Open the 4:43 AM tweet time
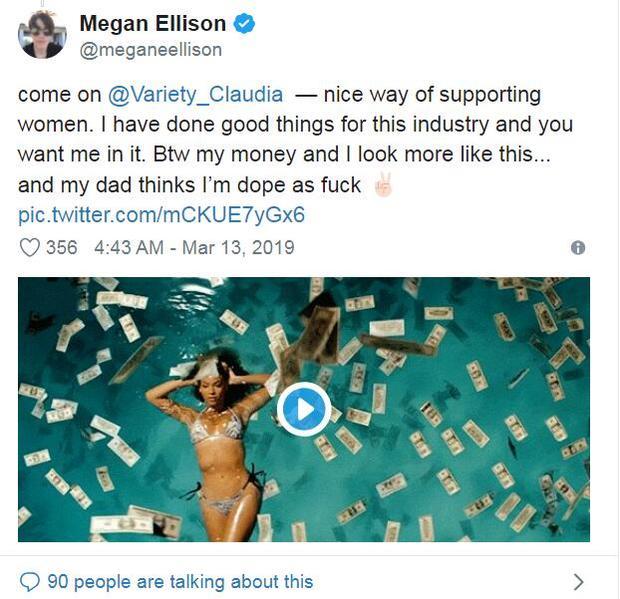620x599 pixels. [129, 248]
